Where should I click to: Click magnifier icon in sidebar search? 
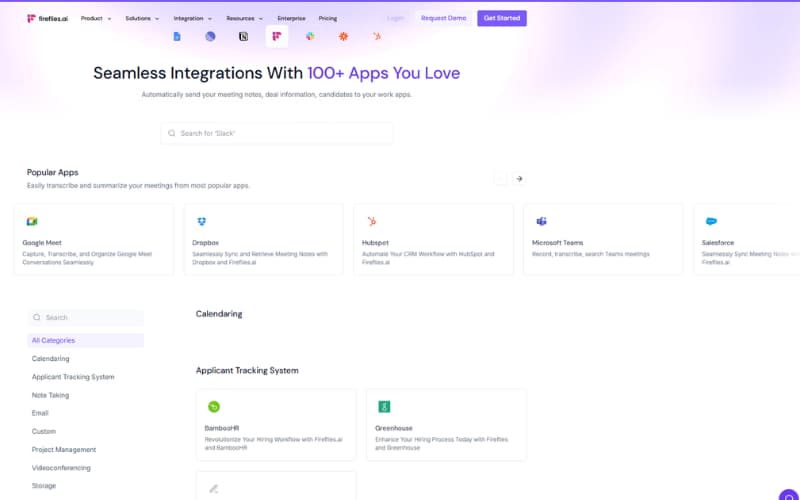37,317
